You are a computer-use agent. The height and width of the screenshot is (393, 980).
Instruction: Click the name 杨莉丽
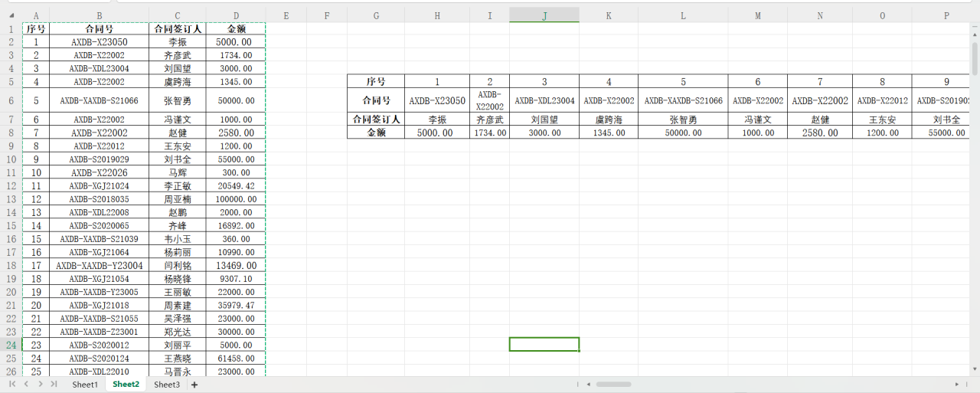(178, 252)
